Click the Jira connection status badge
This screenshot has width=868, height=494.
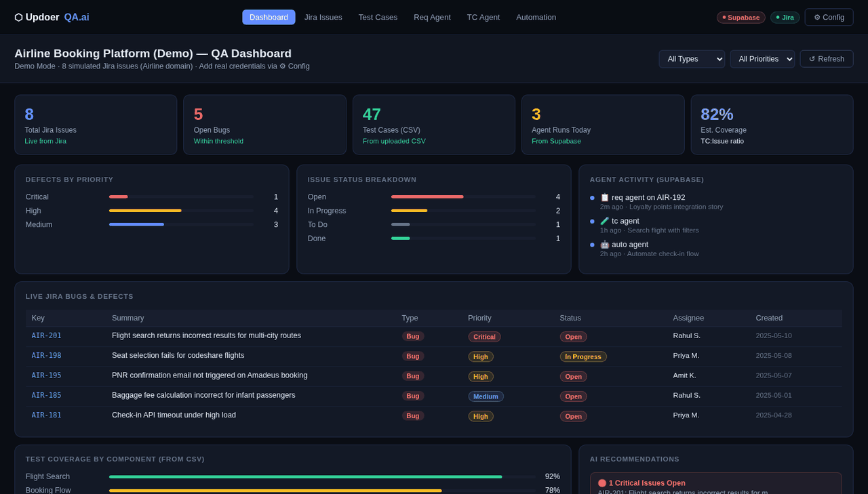click(x=785, y=18)
